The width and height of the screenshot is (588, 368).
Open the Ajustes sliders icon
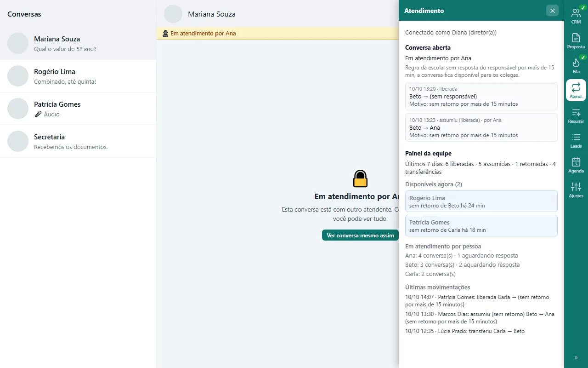pos(576,190)
